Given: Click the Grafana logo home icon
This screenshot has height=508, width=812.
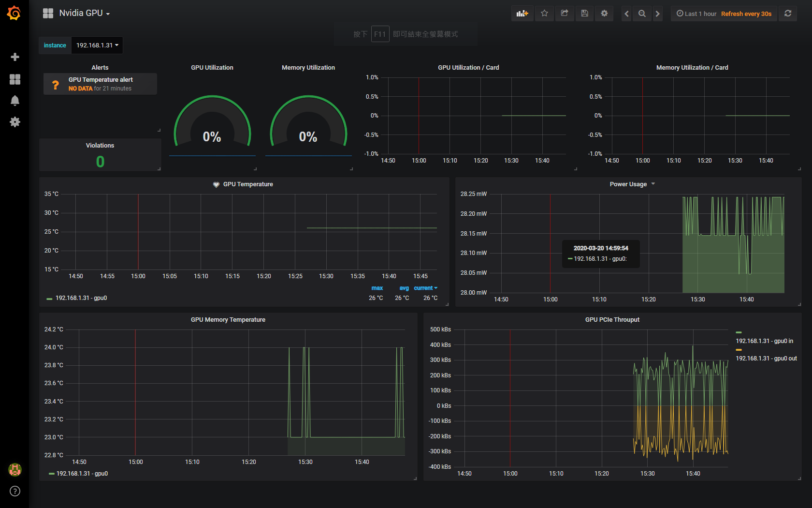Looking at the screenshot, I should coord(14,13).
